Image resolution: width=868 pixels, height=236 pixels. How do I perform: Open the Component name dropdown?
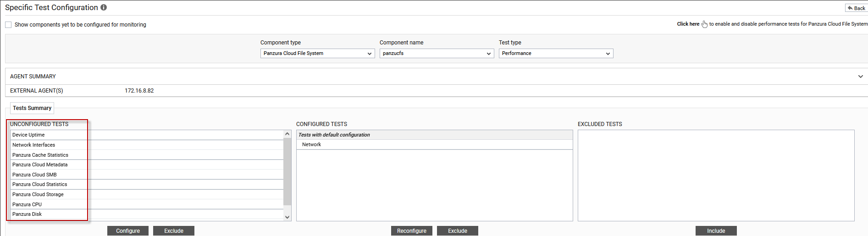click(x=437, y=54)
